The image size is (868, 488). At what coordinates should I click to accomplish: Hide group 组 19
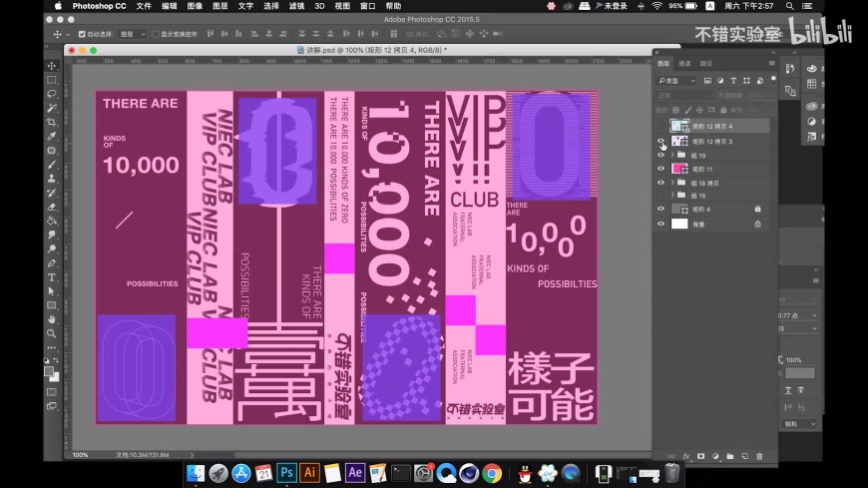tap(660, 155)
